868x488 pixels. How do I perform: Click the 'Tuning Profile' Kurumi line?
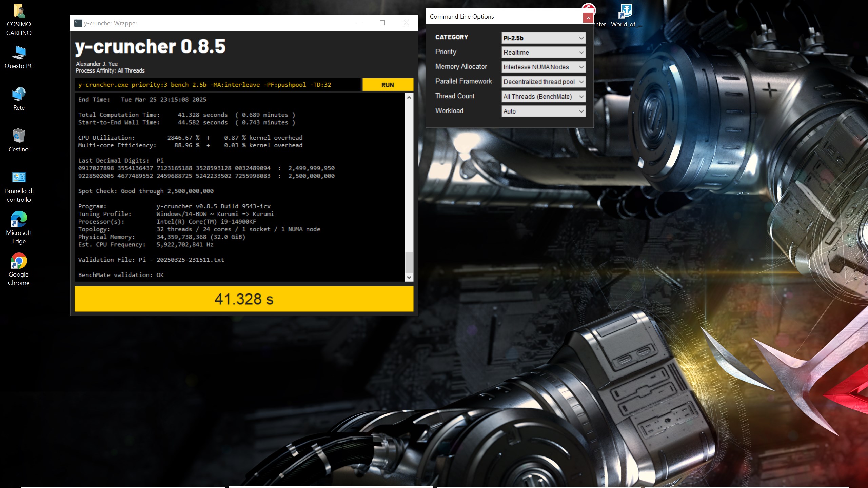click(x=176, y=214)
